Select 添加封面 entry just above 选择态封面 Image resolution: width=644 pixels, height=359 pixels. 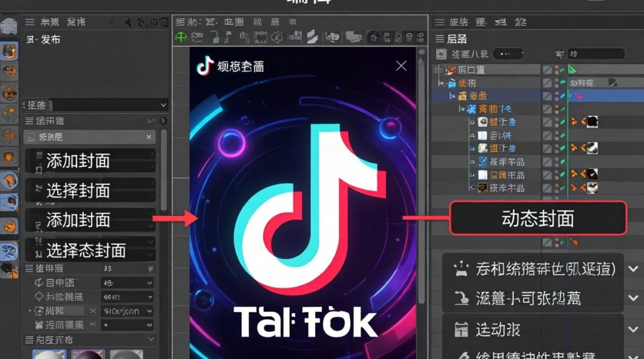click(x=90, y=220)
